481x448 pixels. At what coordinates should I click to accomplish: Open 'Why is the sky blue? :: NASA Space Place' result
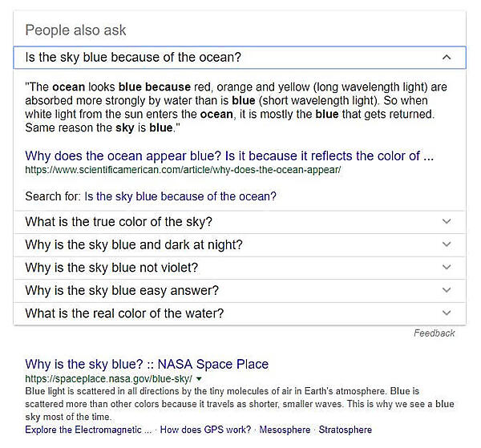(x=147, y=364)
